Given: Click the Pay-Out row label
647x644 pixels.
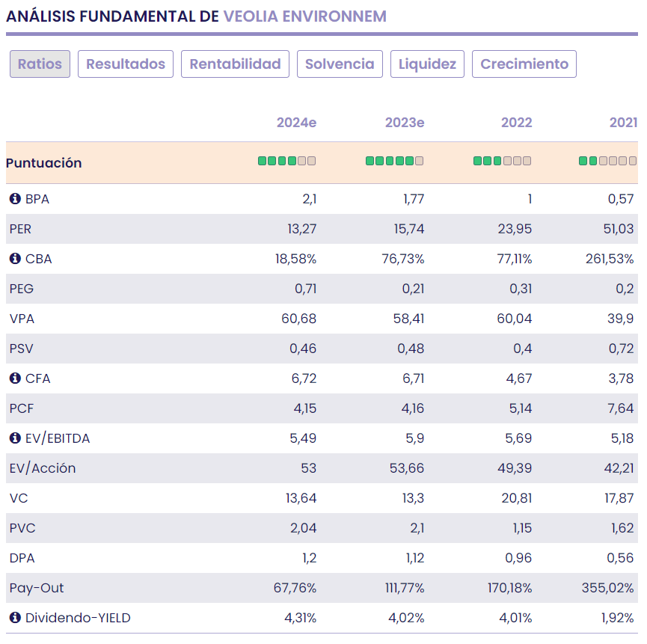Looking at the screenshot, I should 37,588.
